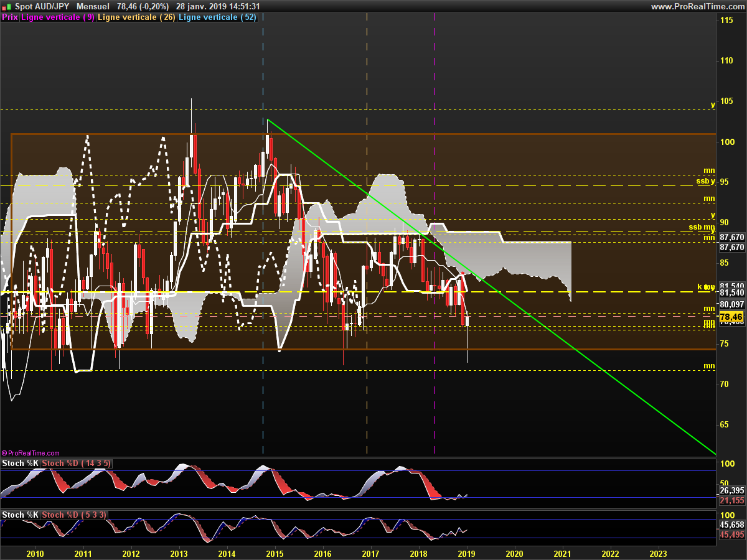Click the @ProRealTime.com watermark link
This screenshot has width=747, height=560.
31,453
